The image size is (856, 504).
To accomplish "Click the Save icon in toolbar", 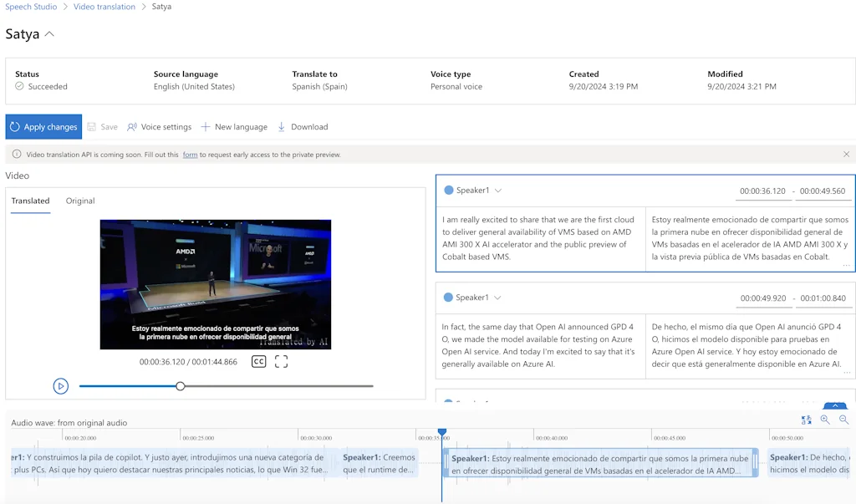I will click(x=92, y=126).
